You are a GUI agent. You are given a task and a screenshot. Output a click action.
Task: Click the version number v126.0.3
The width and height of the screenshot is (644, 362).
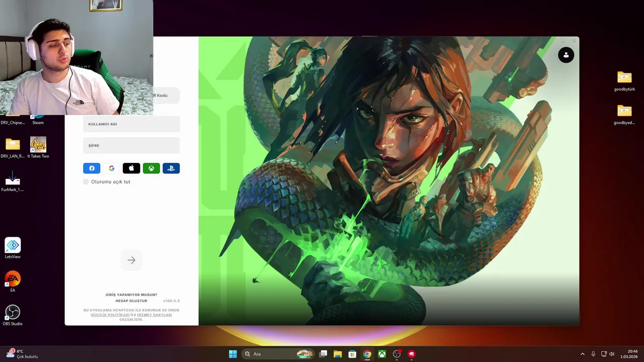coord(171,301)
